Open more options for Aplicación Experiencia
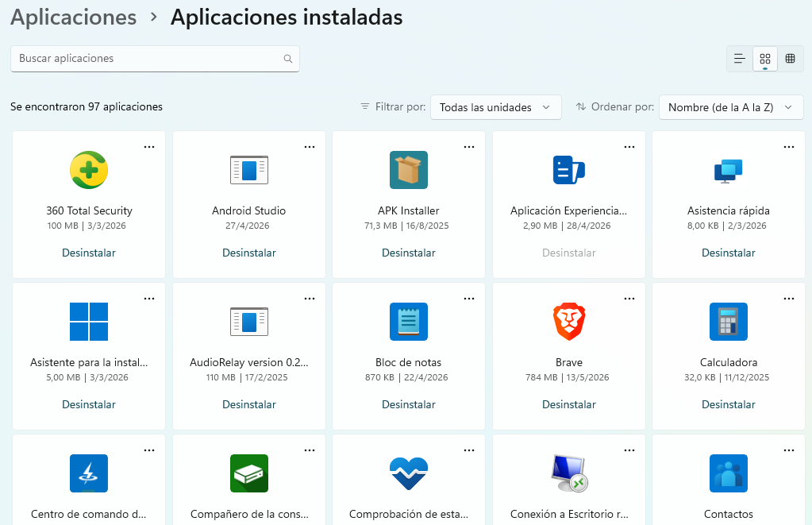Screen dimensions: 812x525 [x=629, y=147]
